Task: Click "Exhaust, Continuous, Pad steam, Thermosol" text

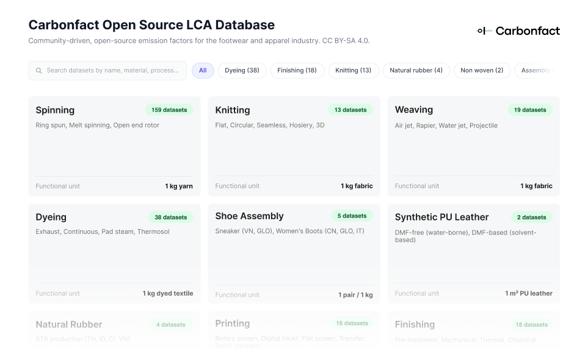Action: (103, 231)
